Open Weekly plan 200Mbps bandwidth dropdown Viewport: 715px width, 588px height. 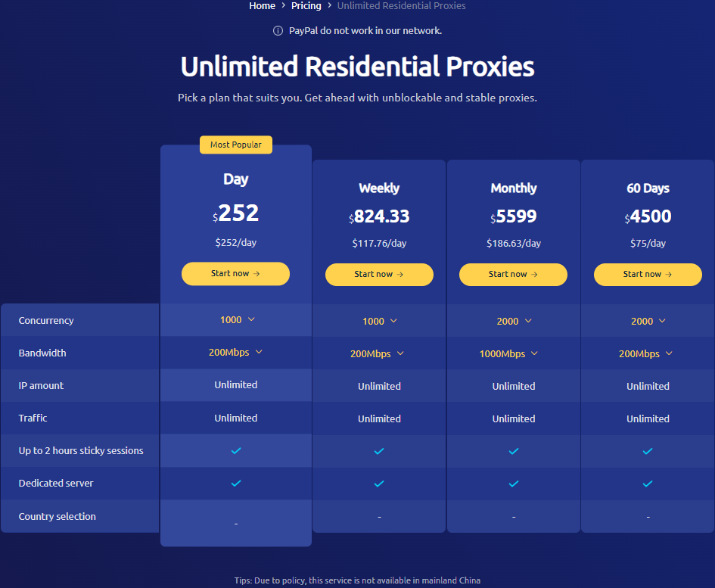click(x=377, y=353)
